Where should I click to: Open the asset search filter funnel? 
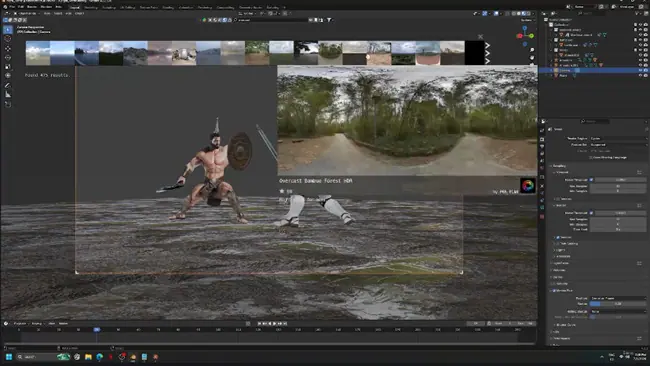329,20
